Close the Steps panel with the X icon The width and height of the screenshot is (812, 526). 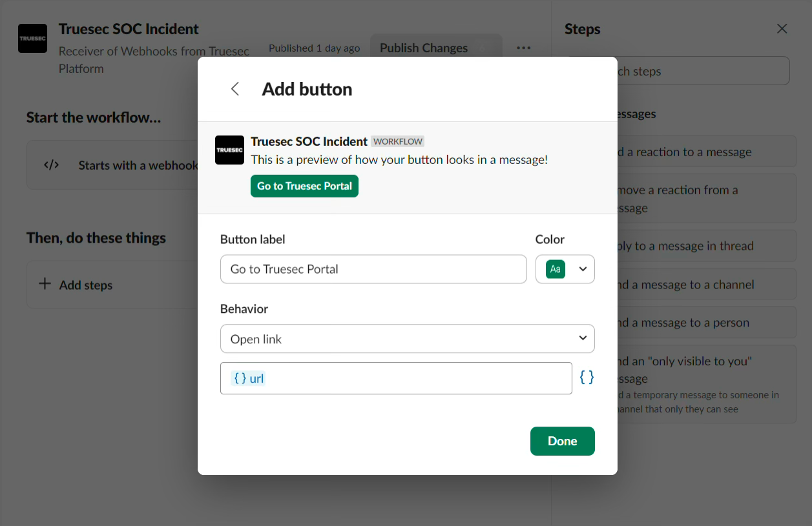(782, 28)
